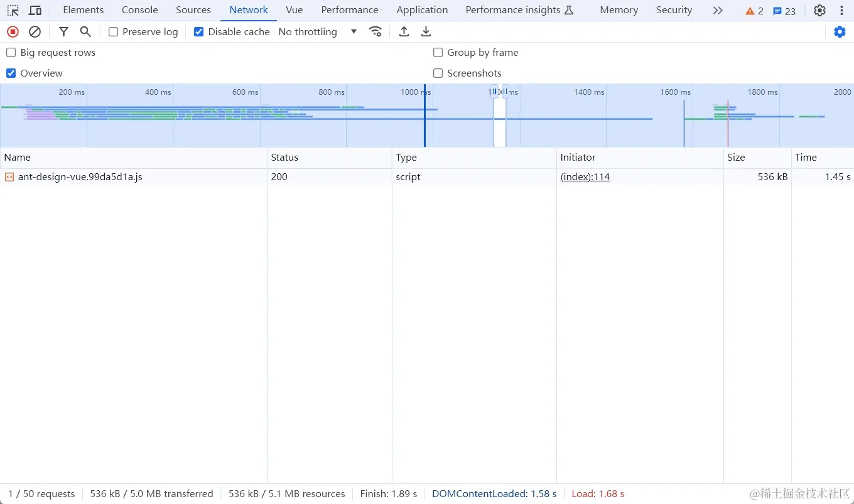854x504 pixels.
Task: Show the 2 warnings indicator
Action: tap(754, 11)
